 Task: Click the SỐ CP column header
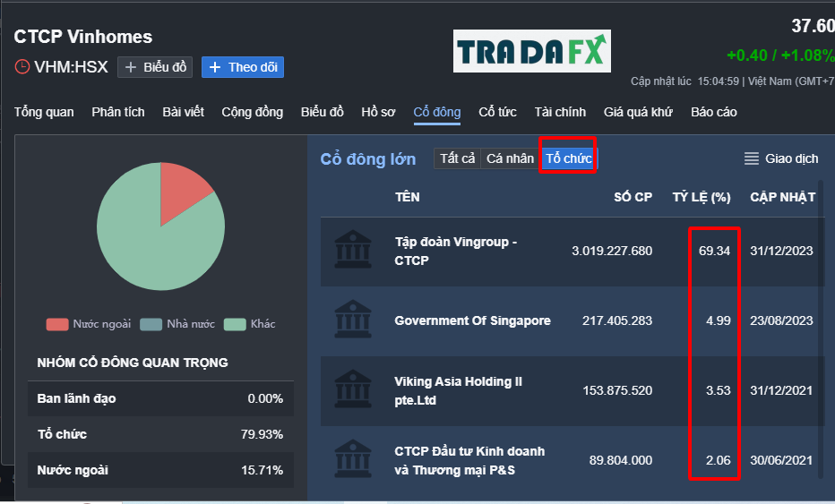[x=633, y=198]
